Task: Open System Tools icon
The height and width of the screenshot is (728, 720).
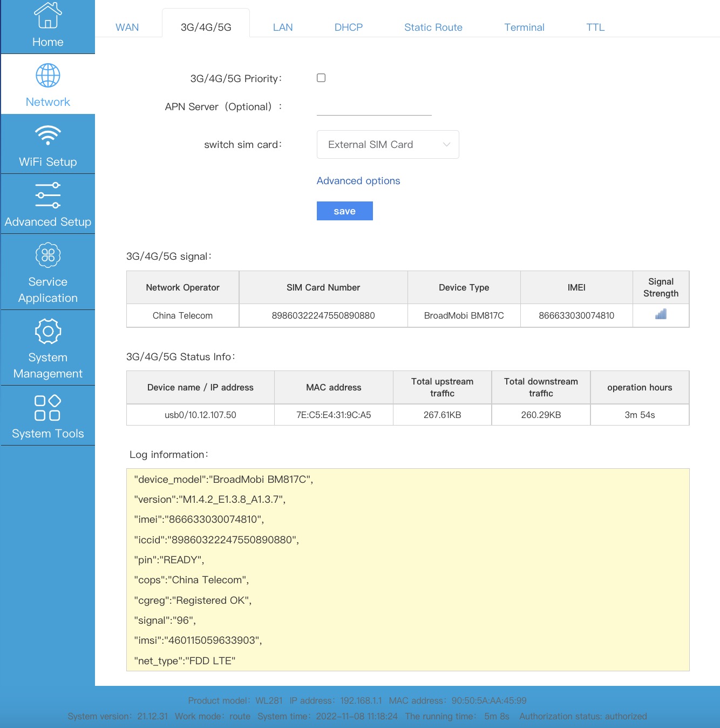Action: pyautogui.click(x=47, y=408)
